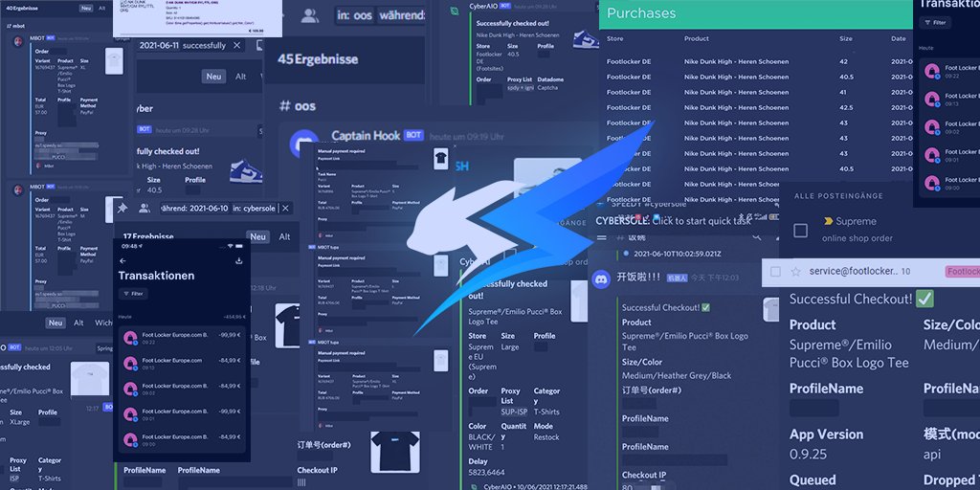
Task: Open the blue Nike Dunk thumbnail in Cyber message
Action: point(246,172)
